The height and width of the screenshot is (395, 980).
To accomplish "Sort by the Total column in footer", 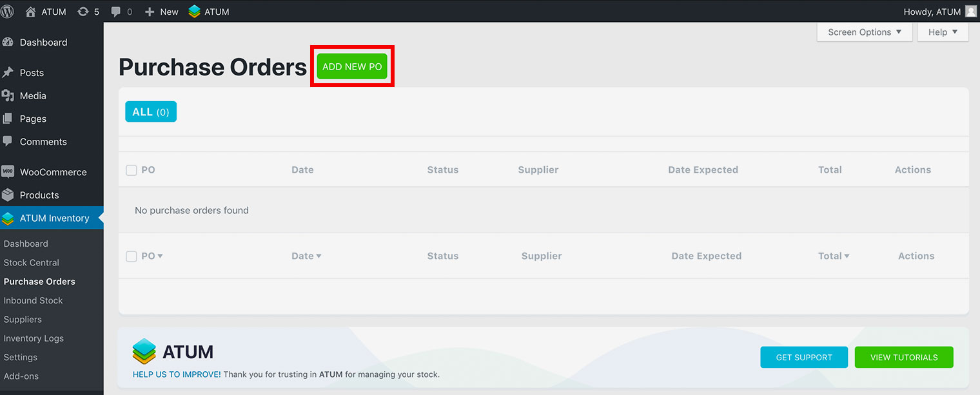I will 833,256.
